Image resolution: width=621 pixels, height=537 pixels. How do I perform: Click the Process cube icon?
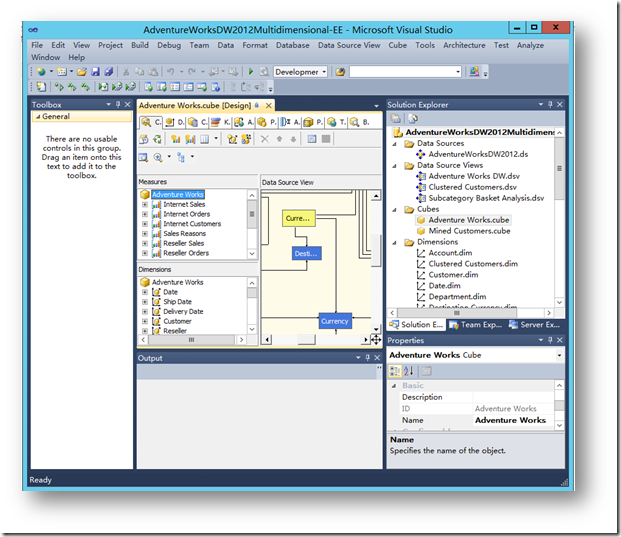click(144, 139)
